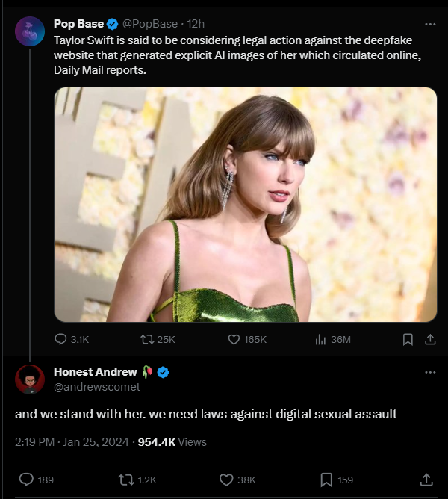448x499 pixels.
Task: Open the 2:19 PM Jan 25, 2024 timestamp
Action: point(69,442)
